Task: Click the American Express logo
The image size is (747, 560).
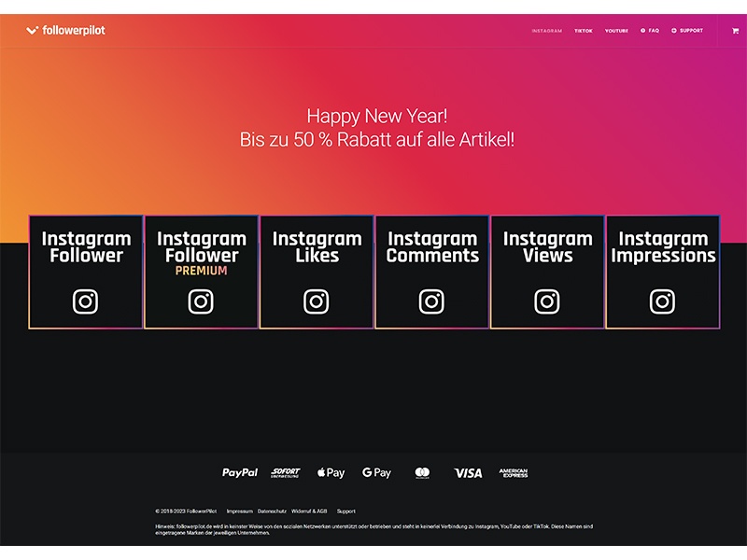Action: (514, 473)
